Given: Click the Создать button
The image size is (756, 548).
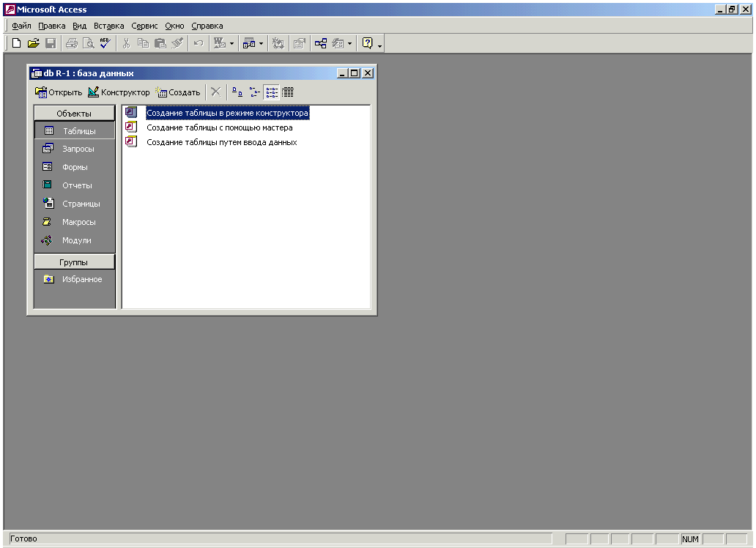Looking at the screenshot, I should point(178,92).
